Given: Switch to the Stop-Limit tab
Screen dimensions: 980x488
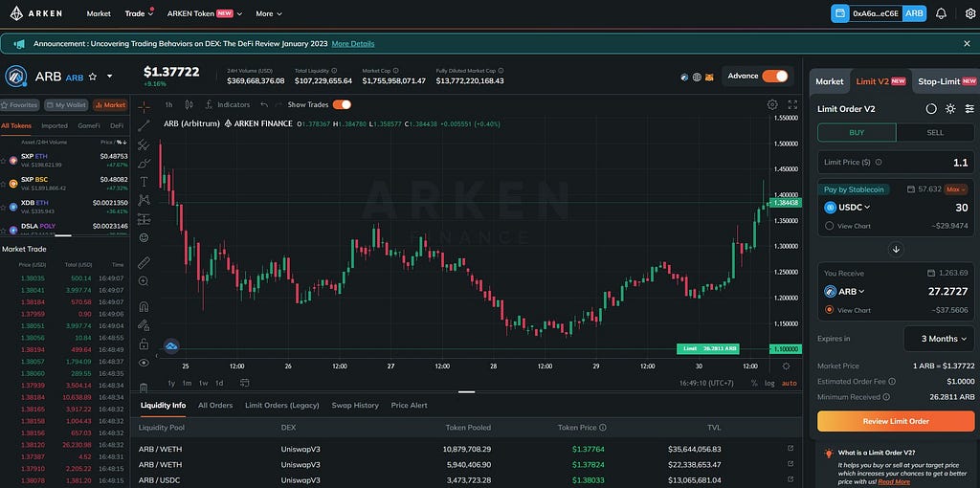Looking at the screenshot, I should tap(947, 81).
